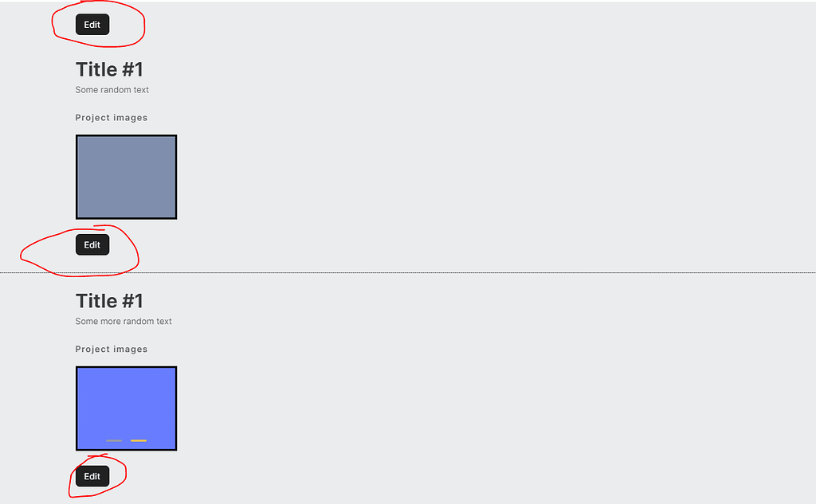Click the Edit button below the gray-blue image
The width and height of the screenshot is (816, 504).
click(92, 244)
